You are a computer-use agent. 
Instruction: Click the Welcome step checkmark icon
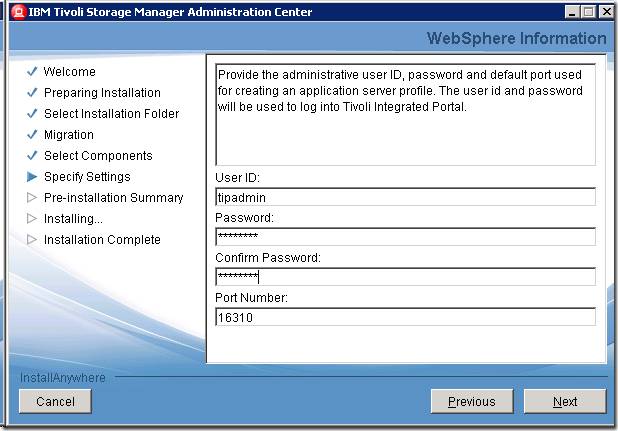click(x=32, y=72)
